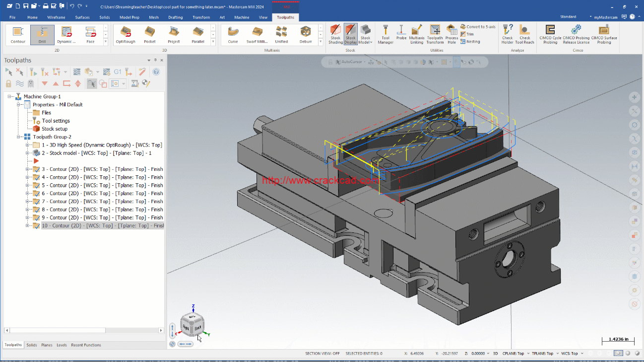Viewport: 644px width, 362px height.
Task: Open the Tool Manager
Action: coord(386,34)
